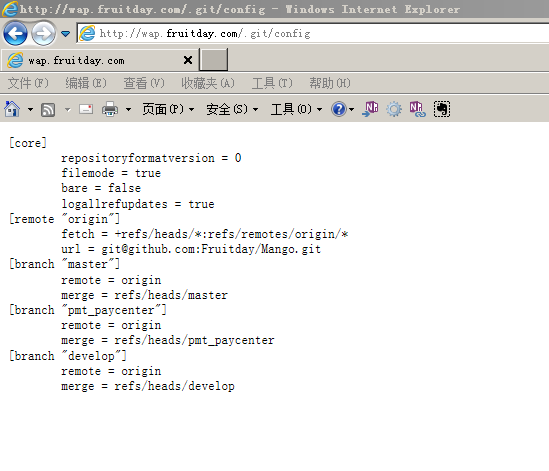Image resolution: width=549 pixels, height=471 pixels.
Task: Click the Evernote elephant clipper icon
Action: [442, 109]
